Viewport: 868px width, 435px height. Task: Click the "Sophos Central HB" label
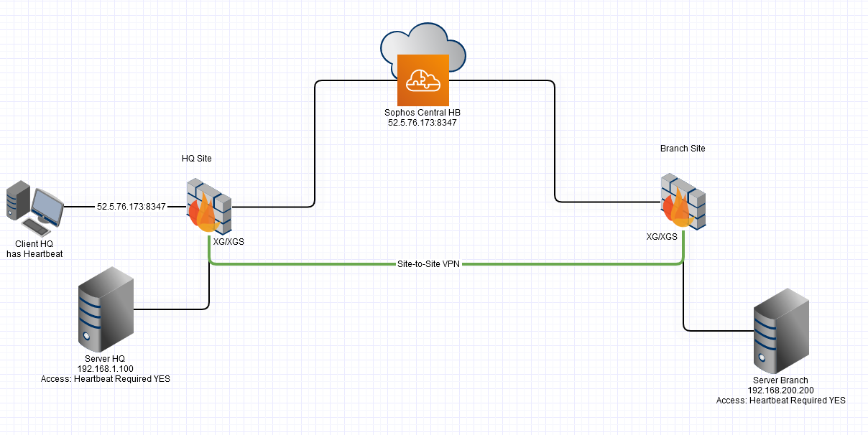pyautogui.click(x=423, y=113)
